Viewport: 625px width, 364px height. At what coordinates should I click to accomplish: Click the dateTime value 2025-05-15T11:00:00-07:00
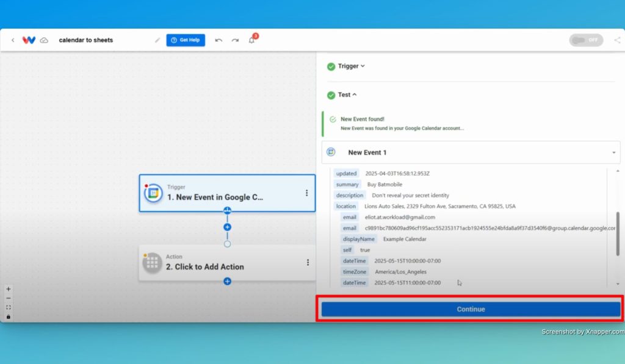[x=407, y=283]
